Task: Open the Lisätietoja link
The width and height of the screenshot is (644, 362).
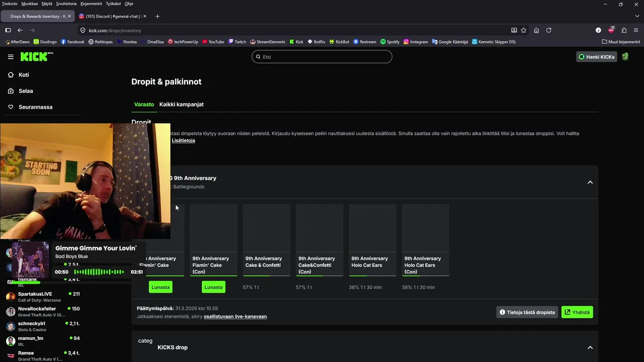Action: pyautogui.click(x=183, y=140)
